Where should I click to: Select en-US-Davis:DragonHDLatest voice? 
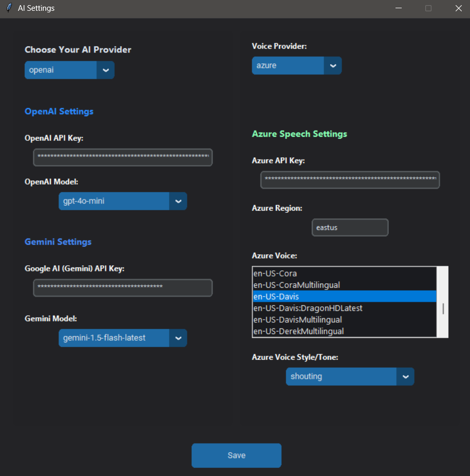click(x=344, y=308)
